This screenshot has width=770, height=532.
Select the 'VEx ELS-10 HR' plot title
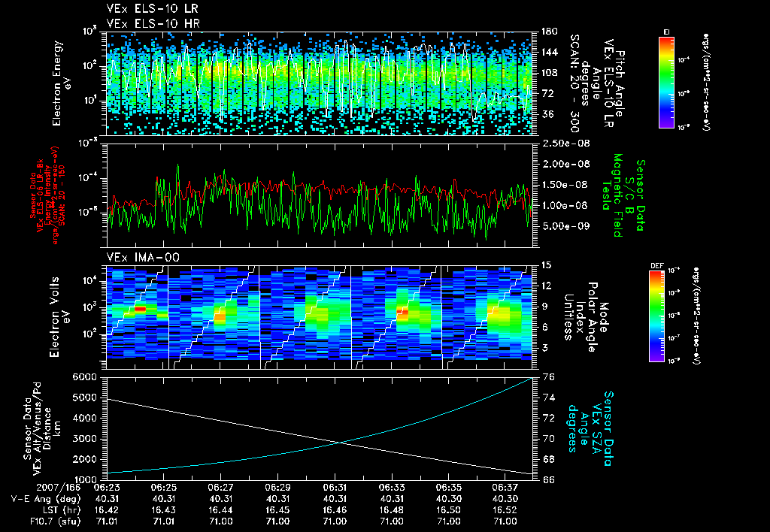coord(153,23)
